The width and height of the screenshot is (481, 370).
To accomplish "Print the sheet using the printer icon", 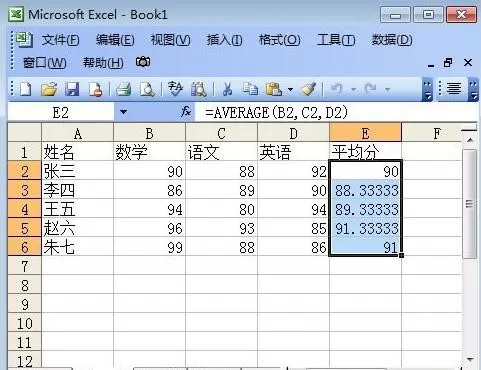I will 123,89.
